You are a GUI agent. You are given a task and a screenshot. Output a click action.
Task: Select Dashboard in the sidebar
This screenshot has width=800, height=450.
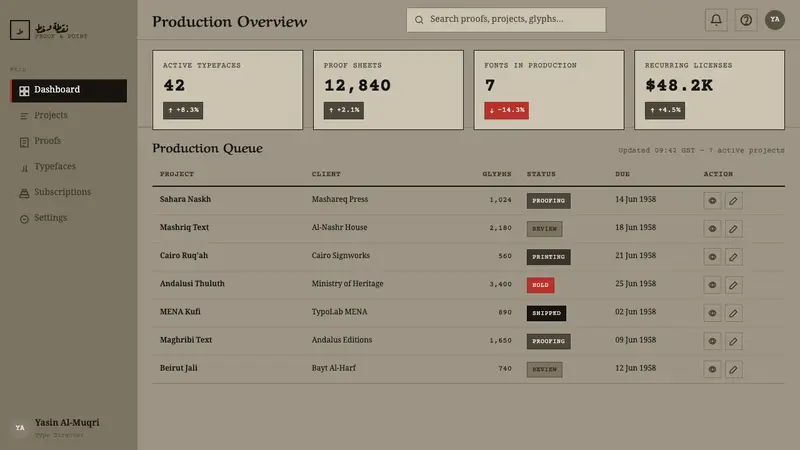(x=69, y=90)
